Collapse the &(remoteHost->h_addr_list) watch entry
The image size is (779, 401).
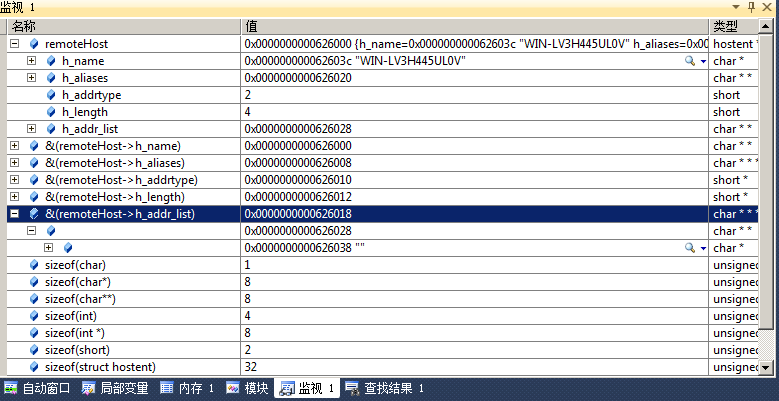point(14,214)
